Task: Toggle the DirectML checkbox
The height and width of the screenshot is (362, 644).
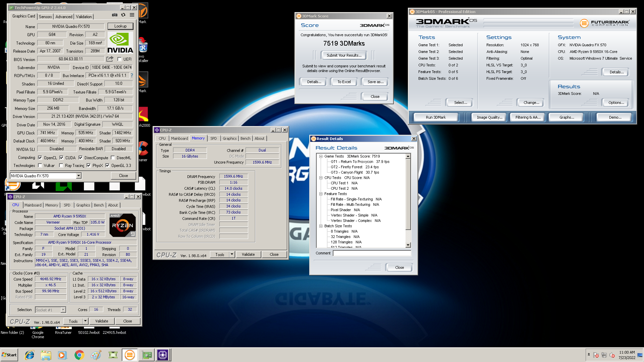Action: (113, 158)
